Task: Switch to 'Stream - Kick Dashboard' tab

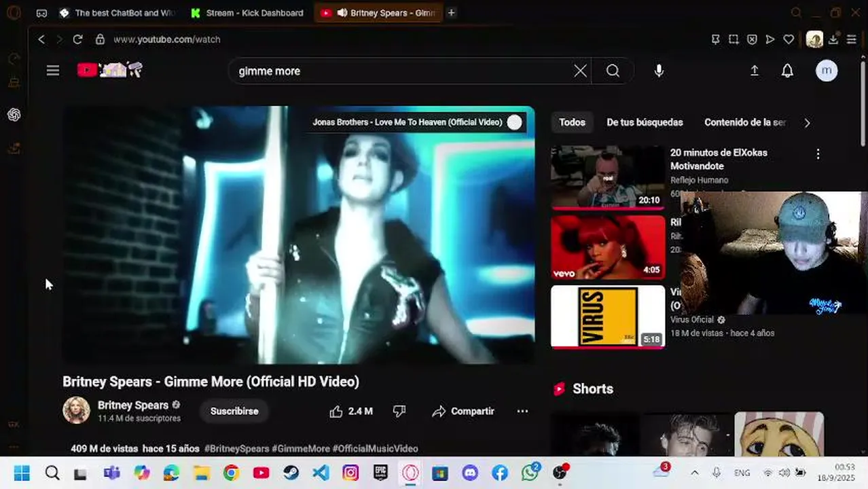Action: click(247, 13)
